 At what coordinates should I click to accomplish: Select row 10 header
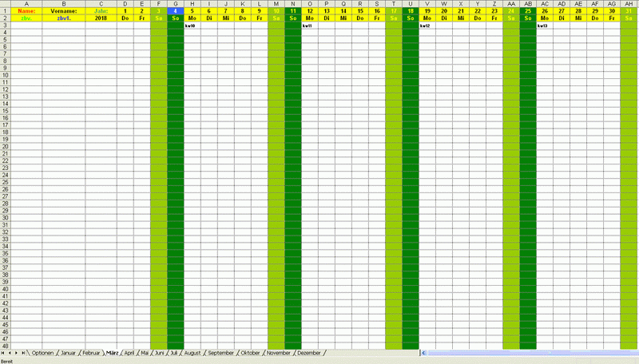tap(6, 75)
